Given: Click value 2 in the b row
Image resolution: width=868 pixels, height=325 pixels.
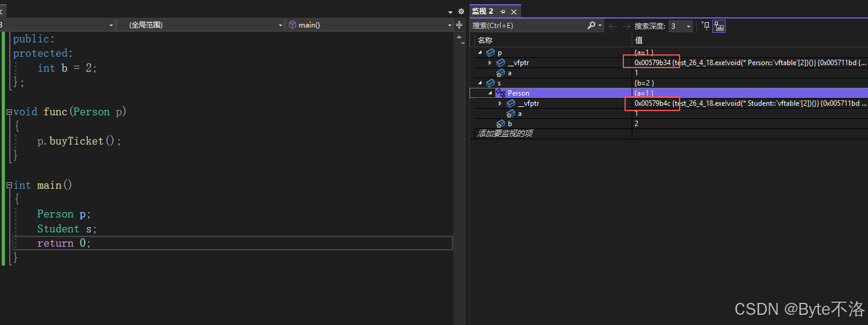Looking at the screenshot, I should click(x=636, y=123).
